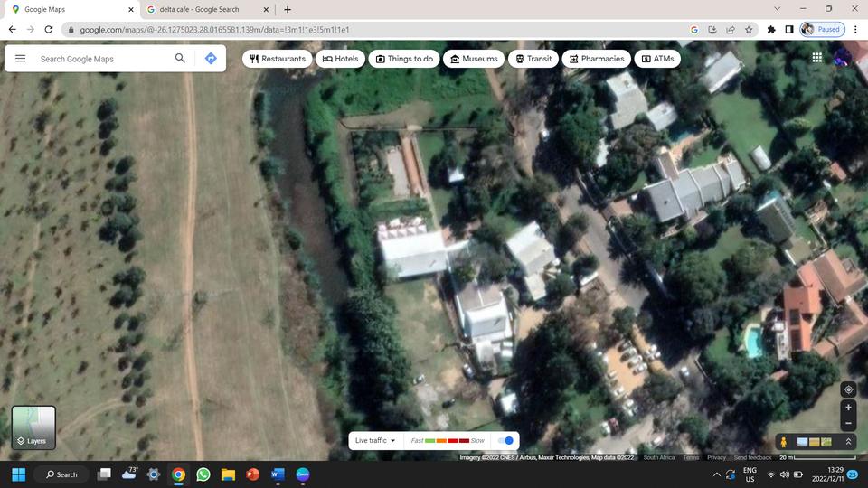This screenshot has width=868, height=488.
Task: View site information lock icon
Action: (71, 30)
